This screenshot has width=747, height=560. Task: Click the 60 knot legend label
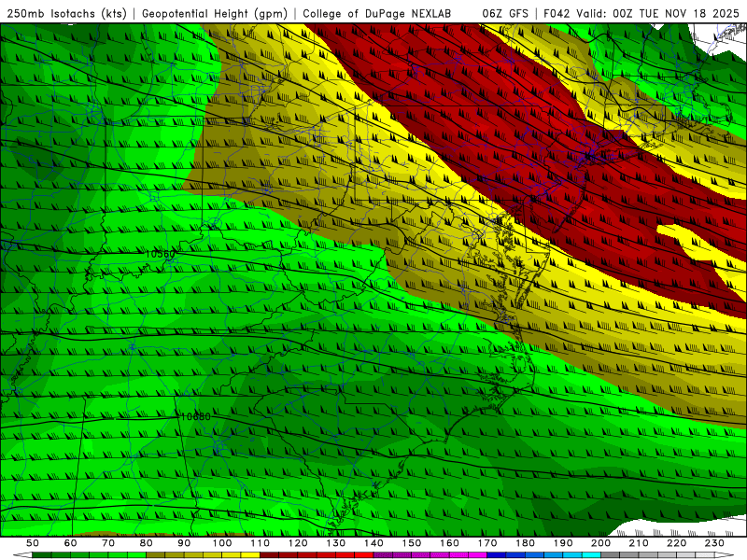pyautogui.click(x=71, y=543)
